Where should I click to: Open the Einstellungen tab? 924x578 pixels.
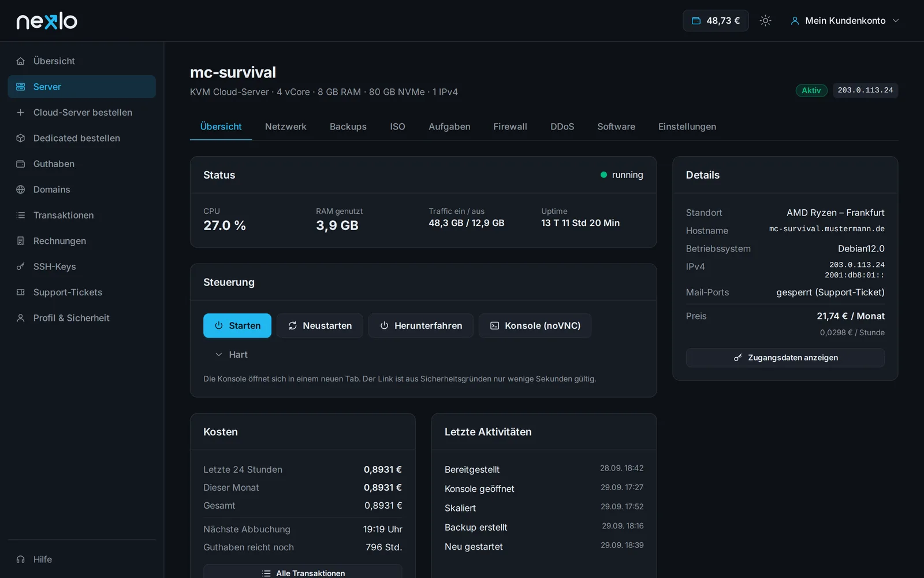[687, 127]
